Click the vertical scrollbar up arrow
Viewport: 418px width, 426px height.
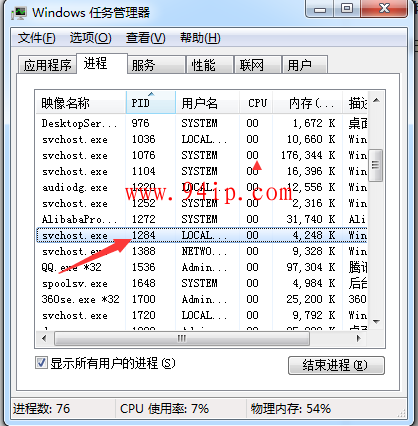point(376,100)
